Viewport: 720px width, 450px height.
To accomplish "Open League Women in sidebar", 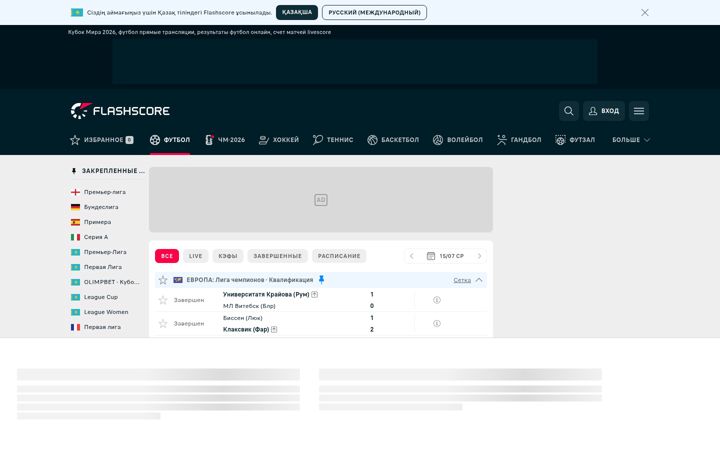I will click(106, 312).
